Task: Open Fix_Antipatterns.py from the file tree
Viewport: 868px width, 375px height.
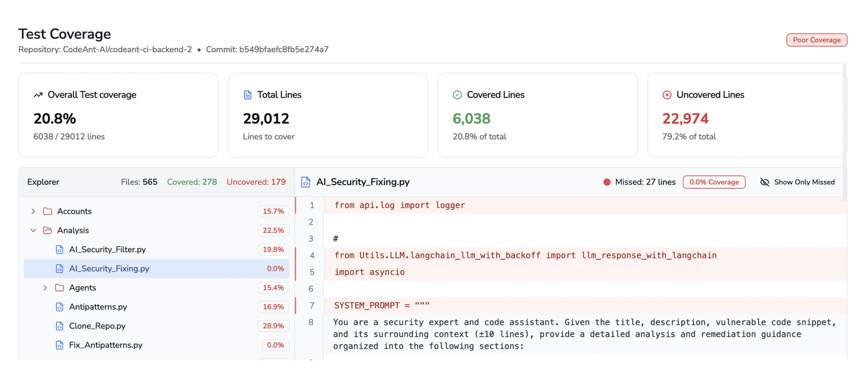Action: pos(156,345)
